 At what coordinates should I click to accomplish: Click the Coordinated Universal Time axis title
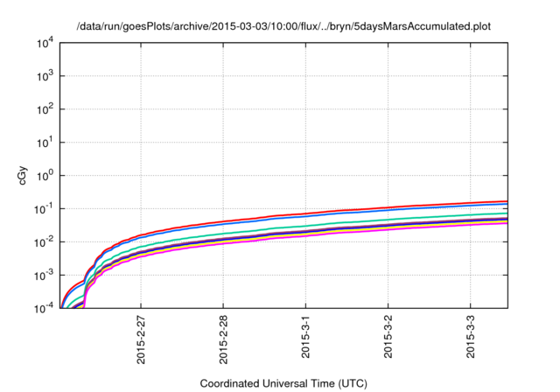point(283,384)
